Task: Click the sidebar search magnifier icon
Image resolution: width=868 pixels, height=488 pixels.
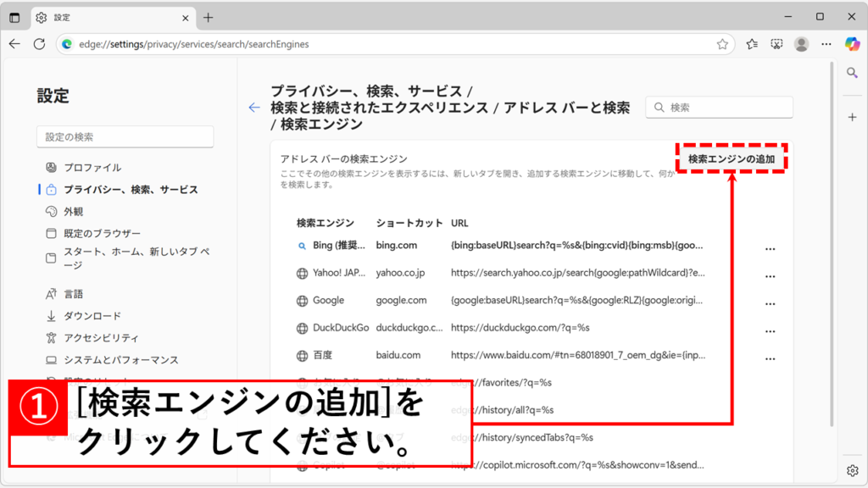Action: (x=852, y=73)
